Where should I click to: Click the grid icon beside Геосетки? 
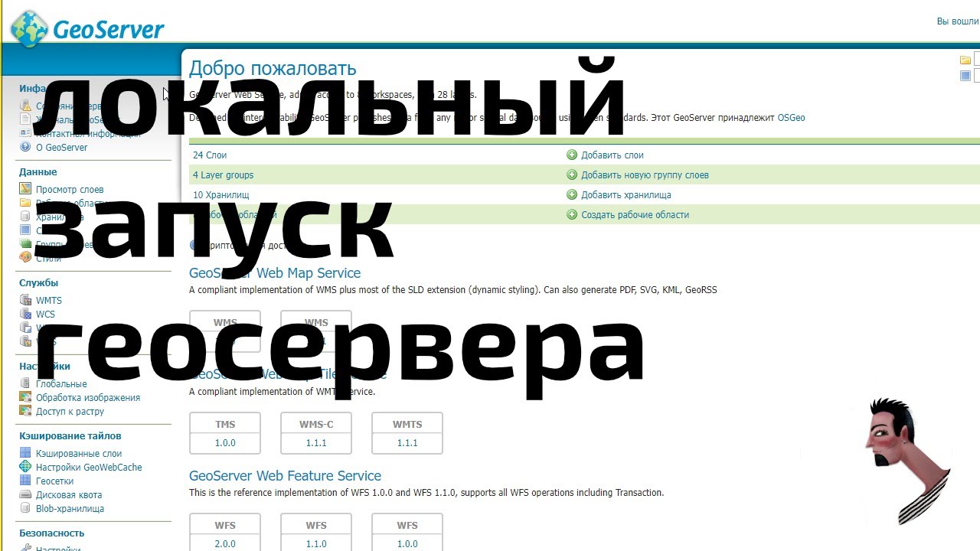coord(25,481)
